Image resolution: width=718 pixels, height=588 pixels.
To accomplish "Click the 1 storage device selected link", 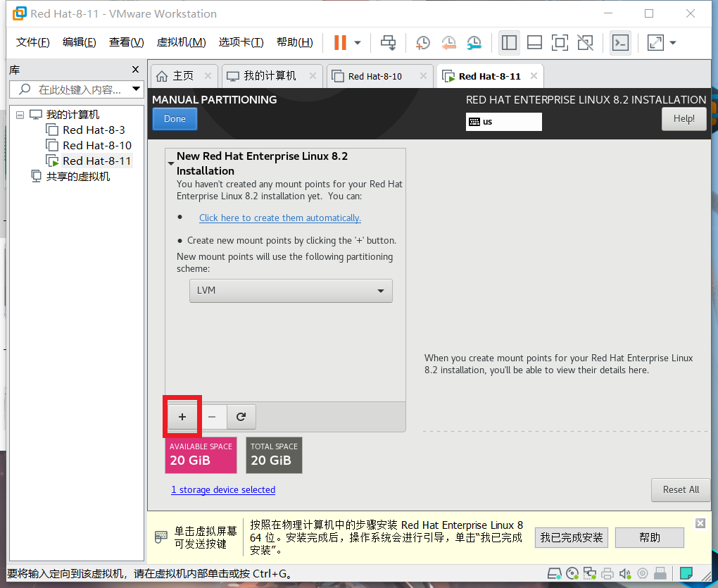I will click(223, 490).
